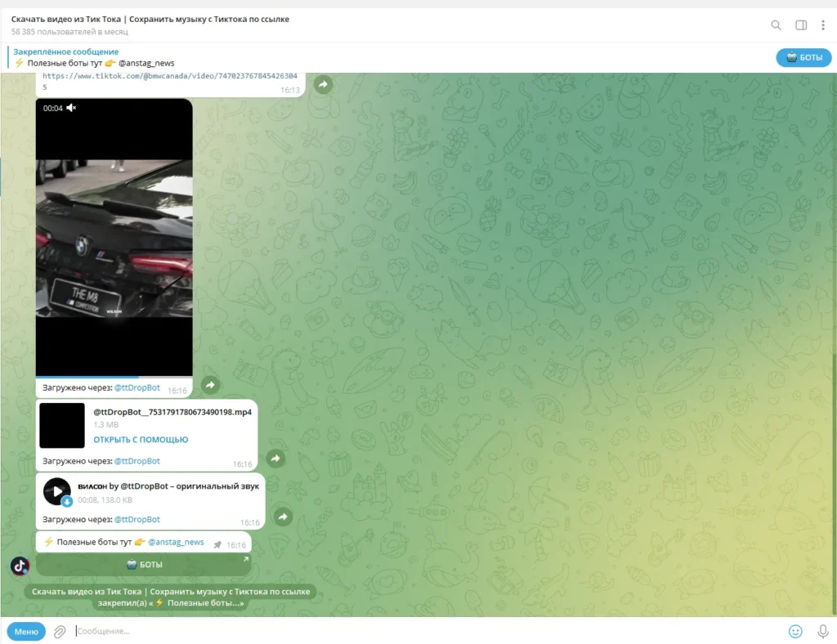Start voice recording with microphone icon

pyautogui.click(x=822, y=632)
